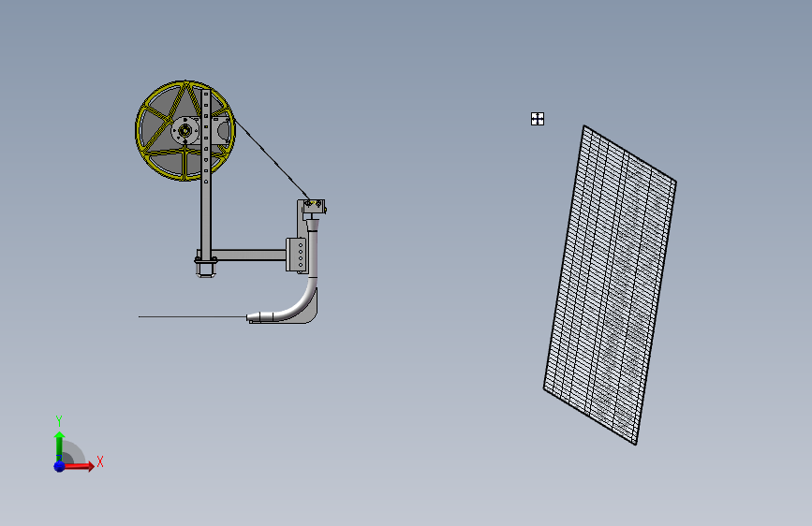Select the diagonal wire from the reel

pos(272,160)
